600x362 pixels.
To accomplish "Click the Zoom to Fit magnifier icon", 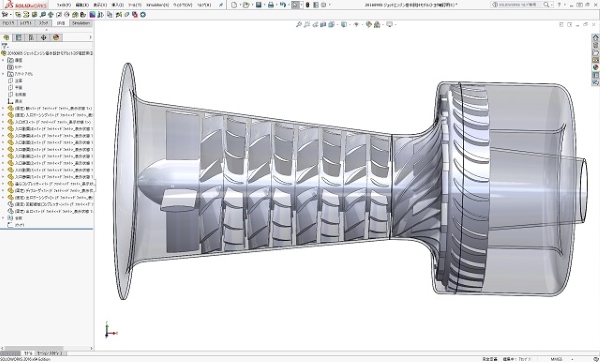I will pyautogui.click(x=299, y=24).
